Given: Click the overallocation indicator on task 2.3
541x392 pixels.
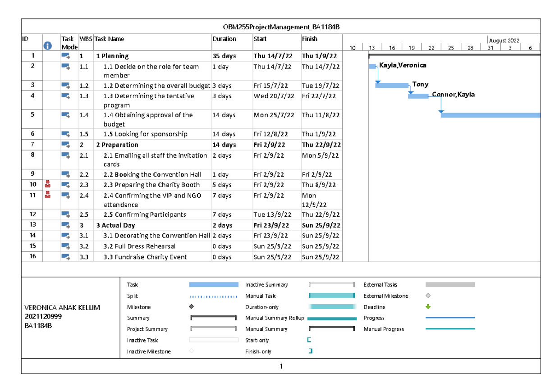Looking at the screenshot, I should (x=48, y=184).
